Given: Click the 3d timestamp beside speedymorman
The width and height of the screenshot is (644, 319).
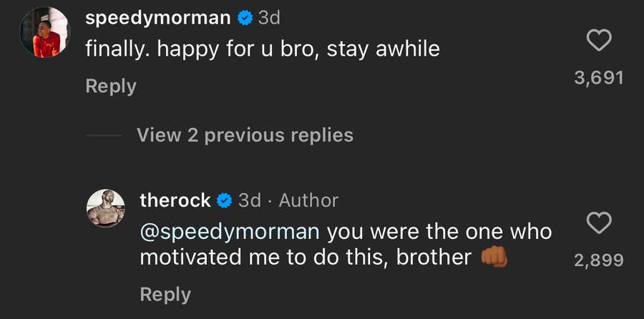Looking at the screenshot, I should (x=268, y=19).
